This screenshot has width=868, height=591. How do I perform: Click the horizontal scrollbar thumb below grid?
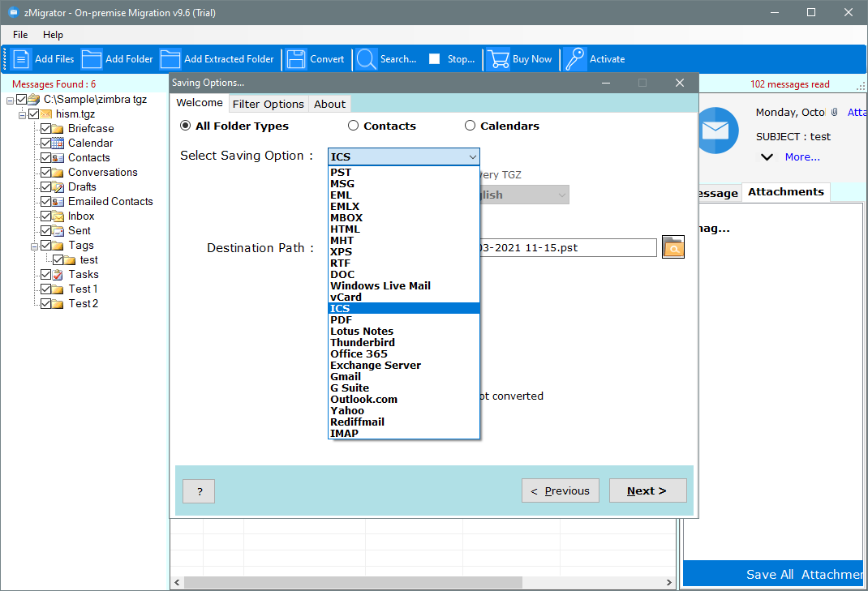pos(353,582)
